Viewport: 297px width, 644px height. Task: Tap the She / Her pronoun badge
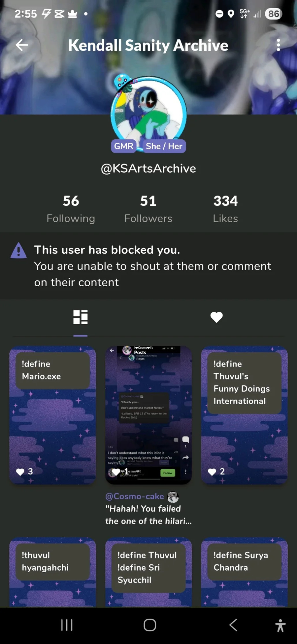(164, 146)
